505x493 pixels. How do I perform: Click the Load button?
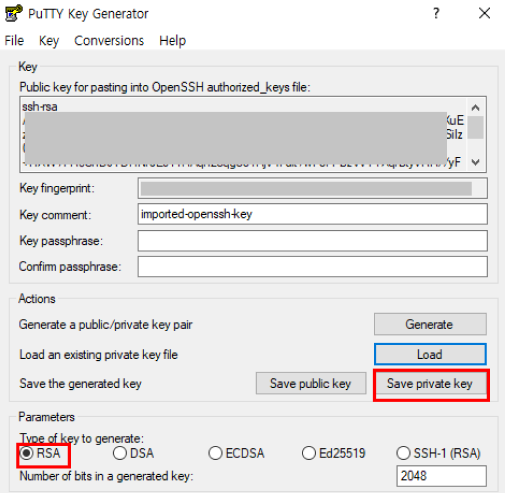tap(430, 354)
